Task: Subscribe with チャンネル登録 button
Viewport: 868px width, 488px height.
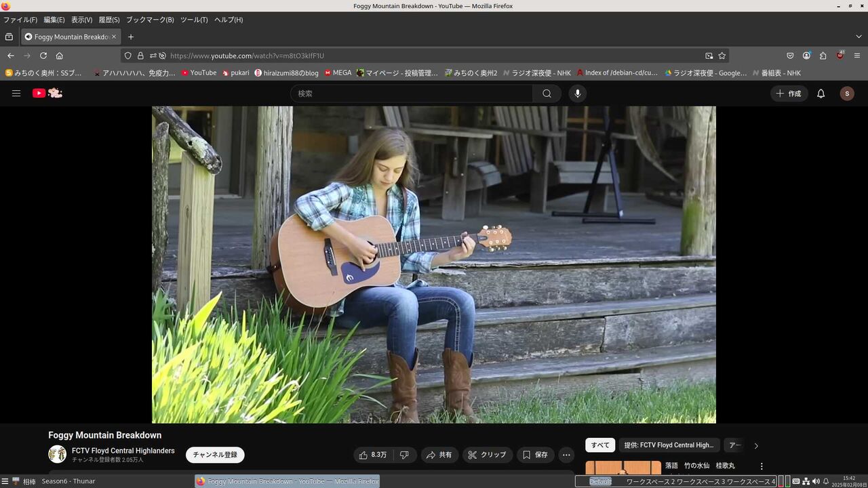Action: coord(215,455)
